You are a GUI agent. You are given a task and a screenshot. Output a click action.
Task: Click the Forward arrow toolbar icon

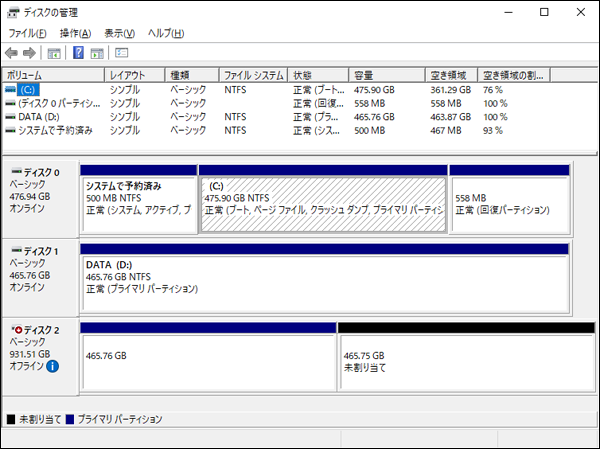30,52
